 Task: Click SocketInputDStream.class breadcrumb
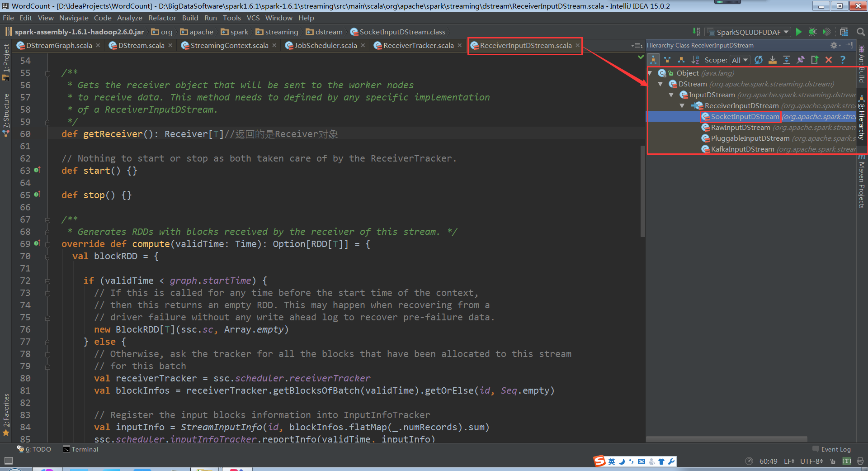(398, 32)
